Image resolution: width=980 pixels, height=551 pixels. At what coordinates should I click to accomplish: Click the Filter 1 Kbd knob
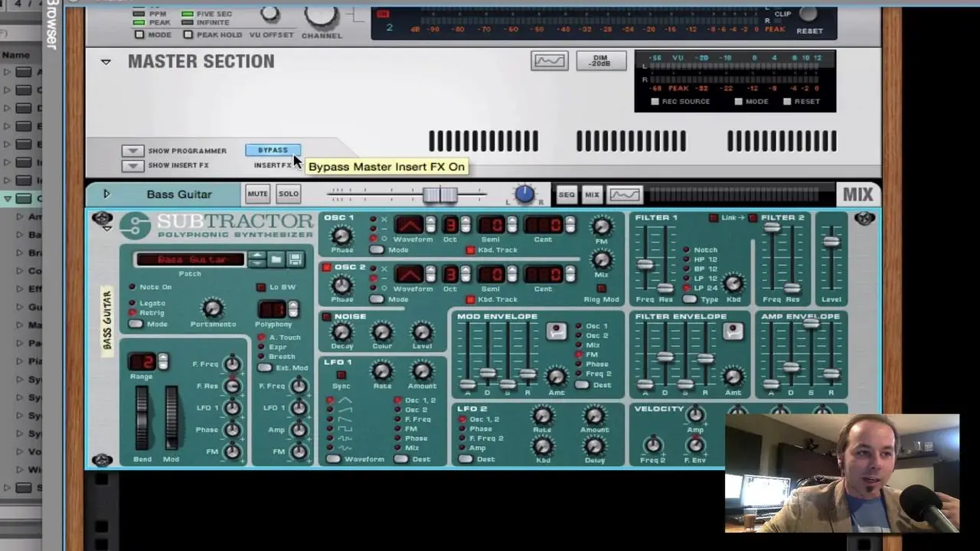733,283
